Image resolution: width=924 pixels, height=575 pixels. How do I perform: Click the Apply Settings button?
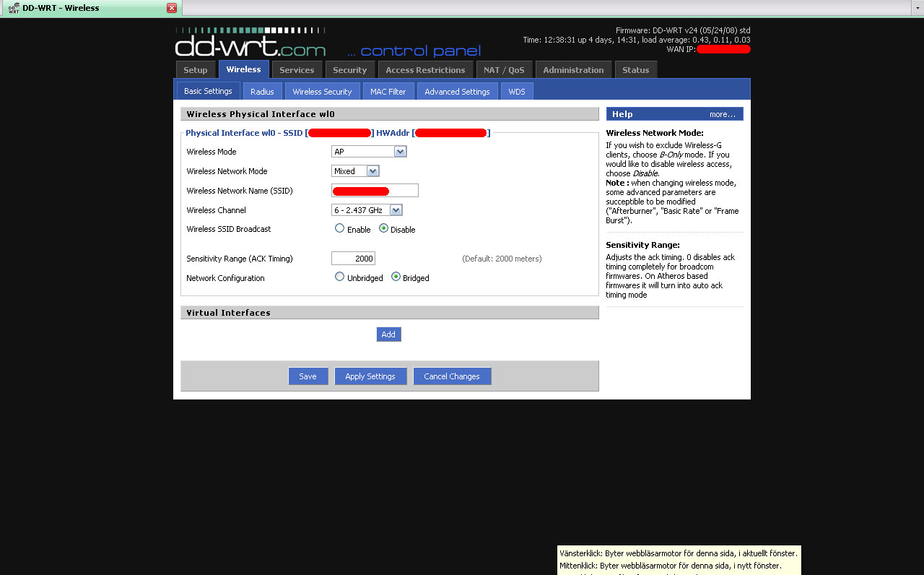coord(370,376)
